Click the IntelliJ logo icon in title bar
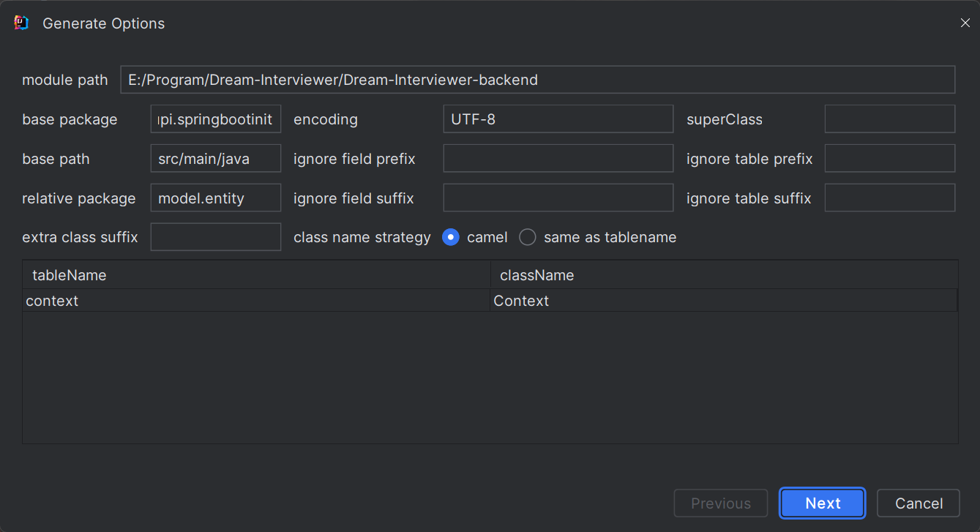This screenshot has width=980, height=532. click(x=21, y=23)
